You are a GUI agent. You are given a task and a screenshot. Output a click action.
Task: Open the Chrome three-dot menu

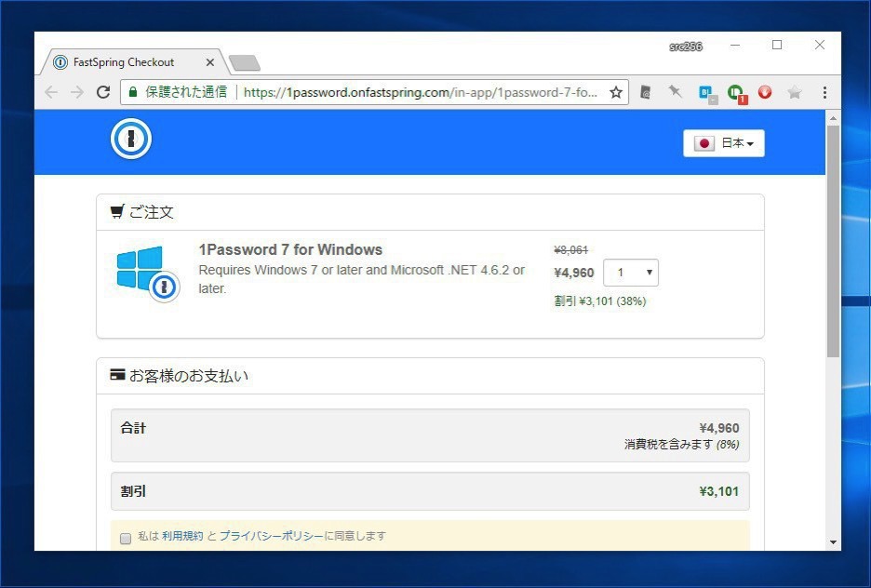[824, 92]
